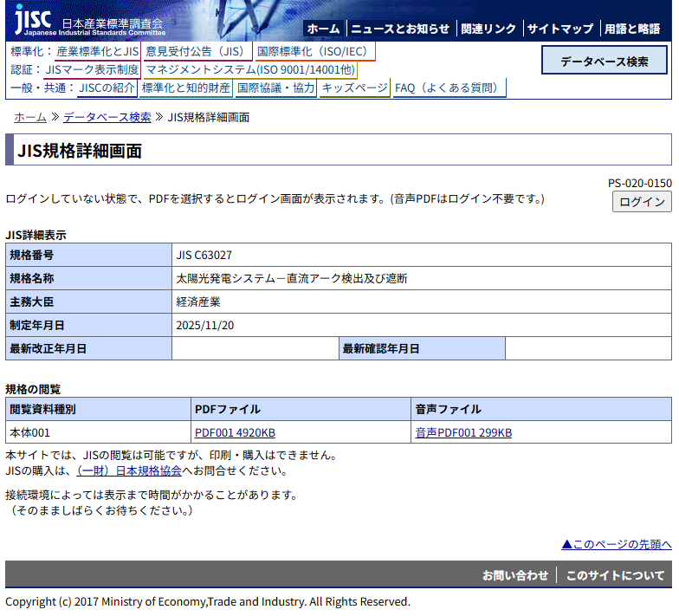Go to 関連リンク page

[x=488, y=29]
